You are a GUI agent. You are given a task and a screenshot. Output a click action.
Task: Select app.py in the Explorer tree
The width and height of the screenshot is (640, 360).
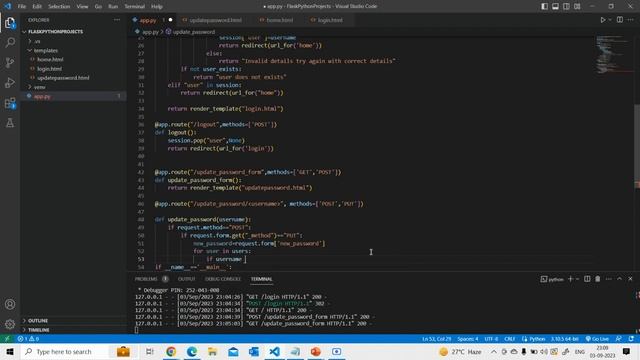tap(42, 96)
